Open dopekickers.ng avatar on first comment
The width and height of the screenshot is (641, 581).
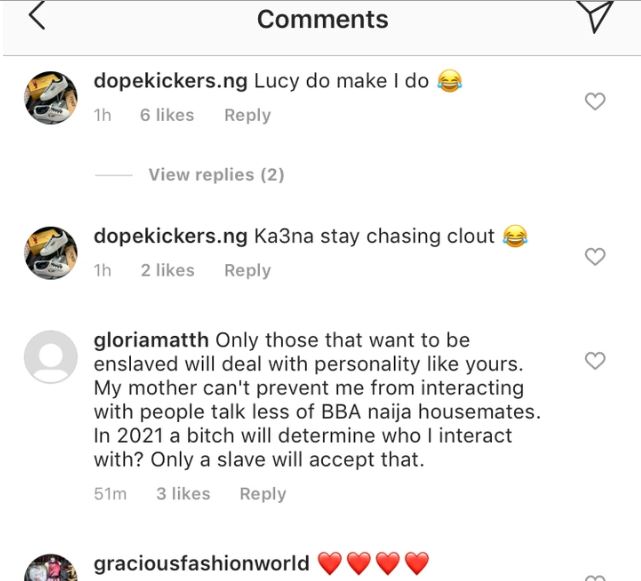click(x=50, y=98)
